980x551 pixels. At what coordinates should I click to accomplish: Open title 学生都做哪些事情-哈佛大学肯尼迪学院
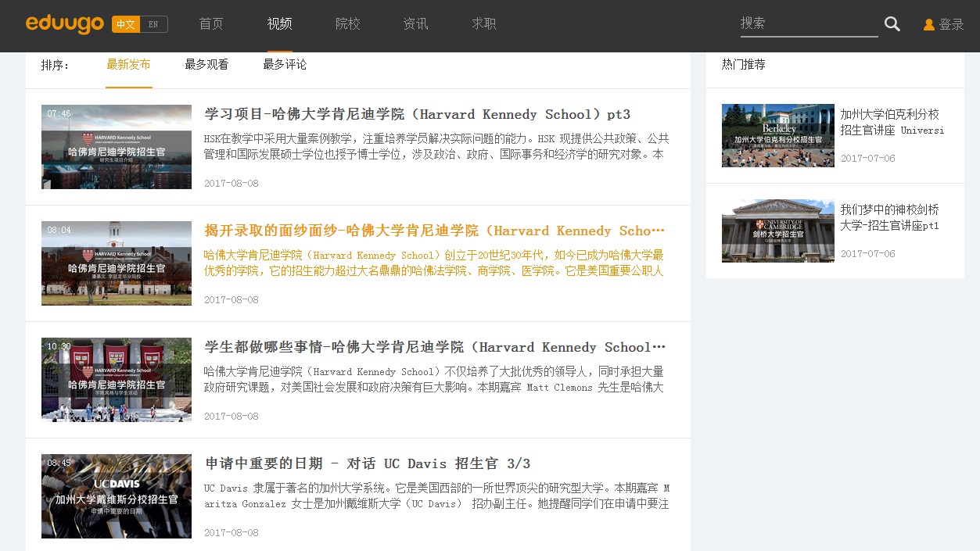435,347
